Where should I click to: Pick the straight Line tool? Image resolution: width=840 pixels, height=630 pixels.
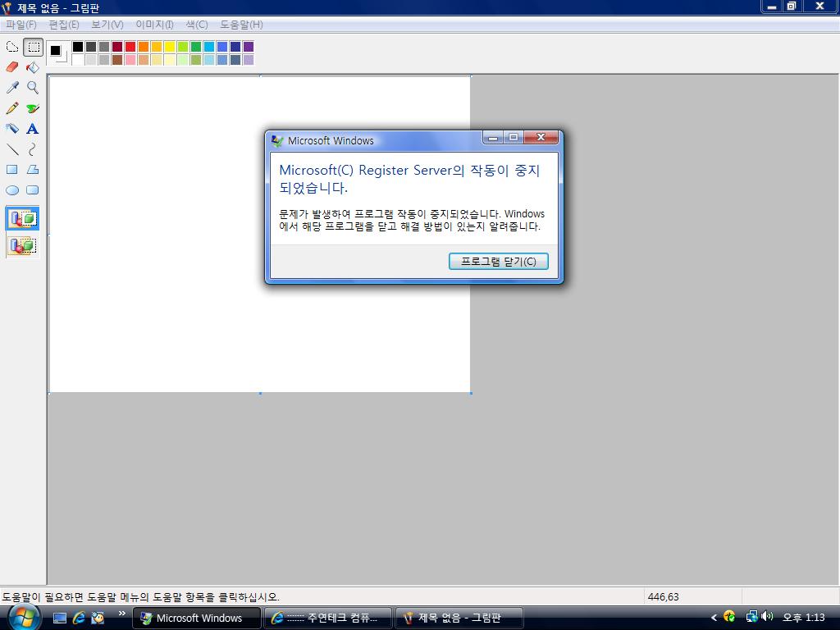[x=12, y=149]
